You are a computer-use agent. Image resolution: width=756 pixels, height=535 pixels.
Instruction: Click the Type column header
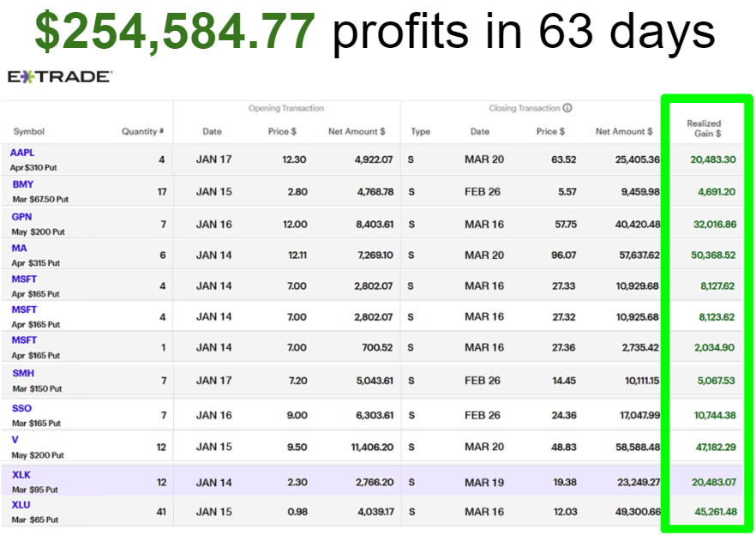(420, 132)
